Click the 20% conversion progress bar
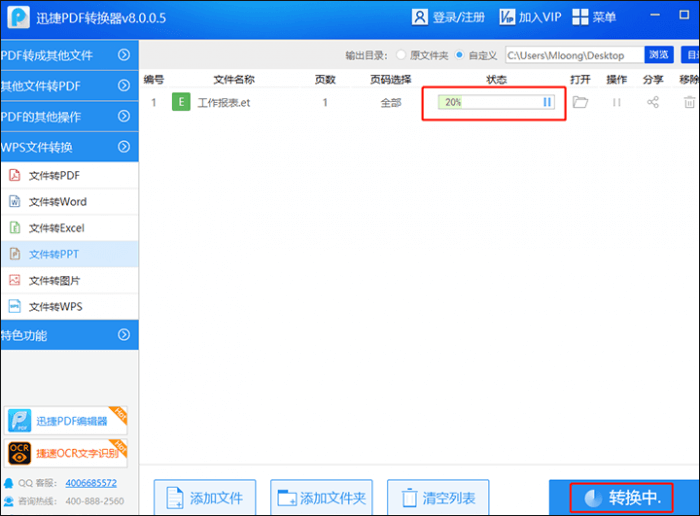This screenshot has height=516, width=700. 496,102
